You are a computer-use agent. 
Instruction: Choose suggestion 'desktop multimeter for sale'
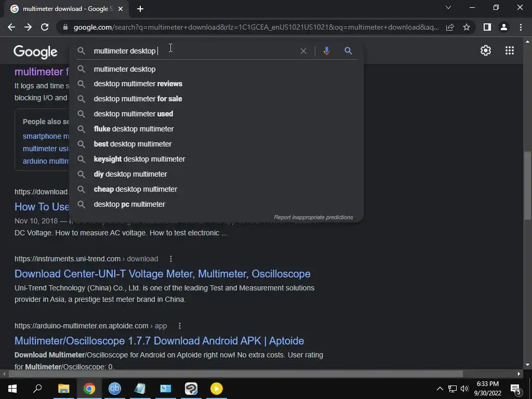(216, 99)
